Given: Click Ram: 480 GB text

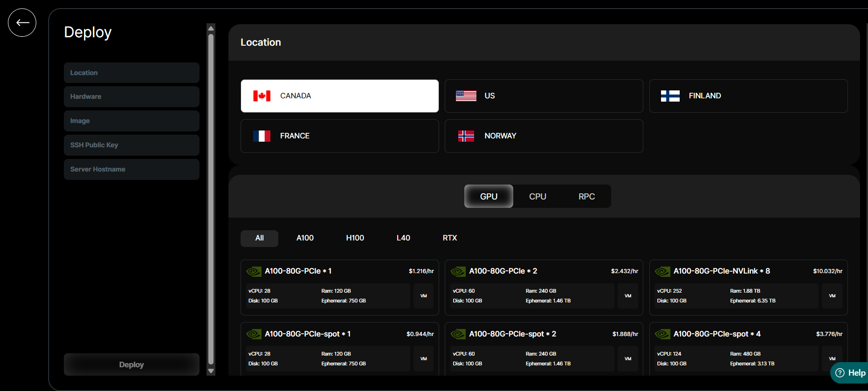Looking at the screenshot, I should 745,354.
